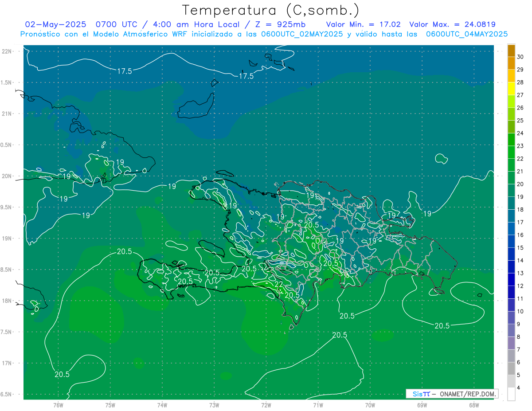The image size is (532, 411).
Task: Click the "22" contour label on the map
Action: click(x=279, y=285)
